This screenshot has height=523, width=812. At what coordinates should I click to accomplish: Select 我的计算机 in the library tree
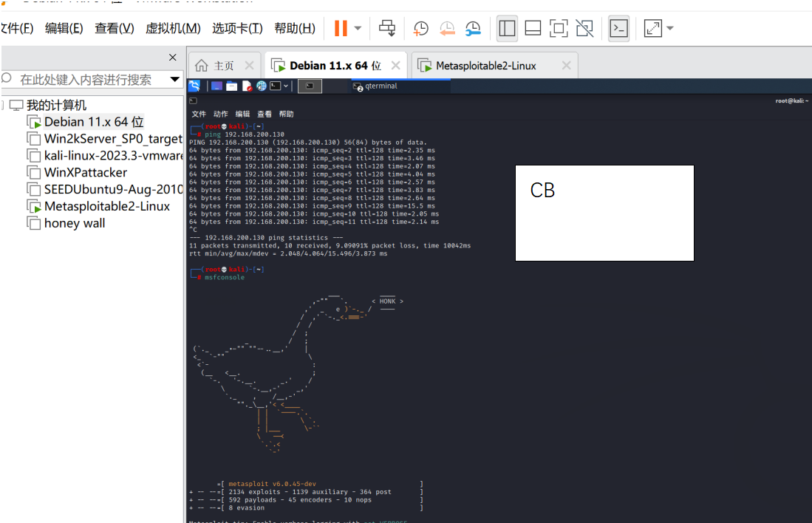(x=56, y=105)
